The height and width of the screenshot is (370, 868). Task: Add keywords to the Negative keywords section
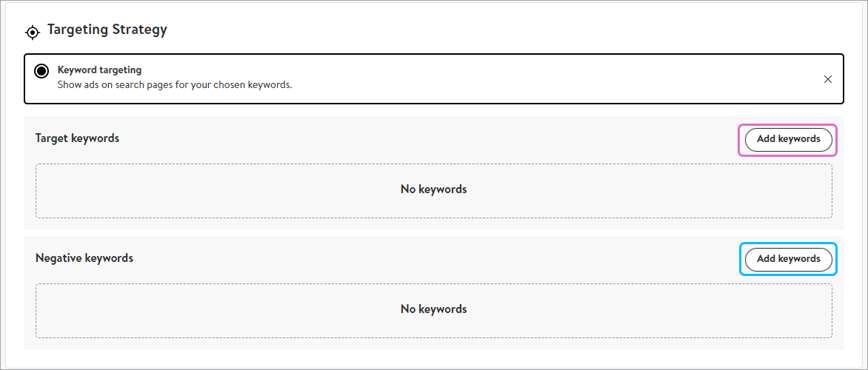[x=788, y=259]
